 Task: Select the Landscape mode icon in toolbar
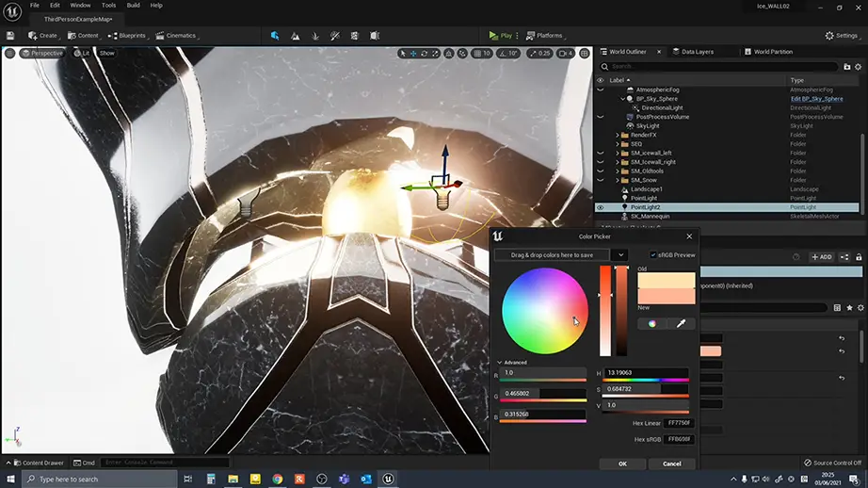tap(296, 36)
